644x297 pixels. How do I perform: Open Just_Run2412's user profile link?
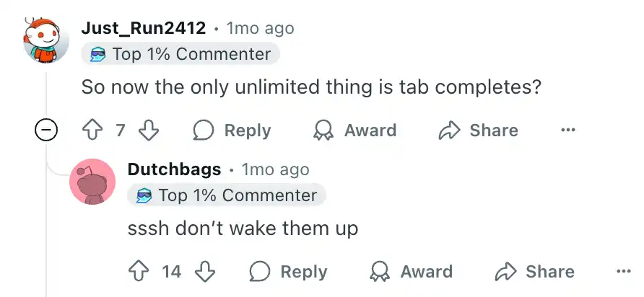144,28
